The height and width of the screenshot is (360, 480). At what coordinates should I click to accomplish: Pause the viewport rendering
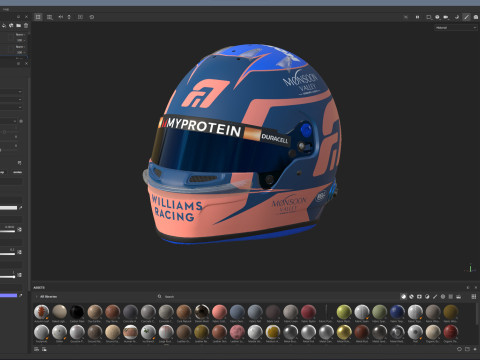[417, 17]
